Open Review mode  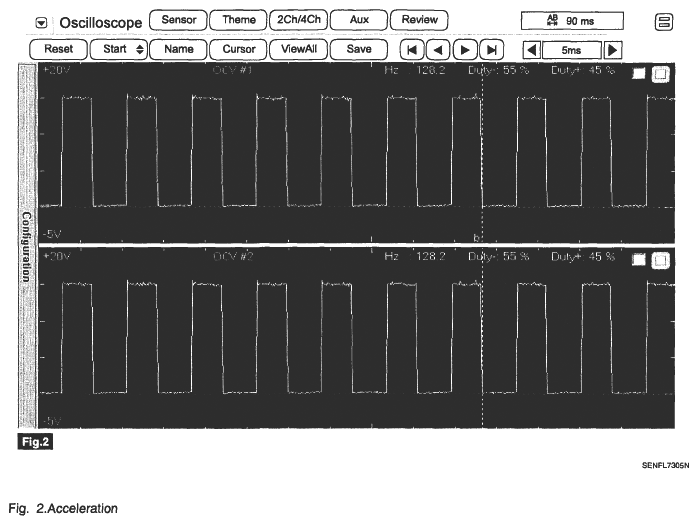[x=419, y=20]
